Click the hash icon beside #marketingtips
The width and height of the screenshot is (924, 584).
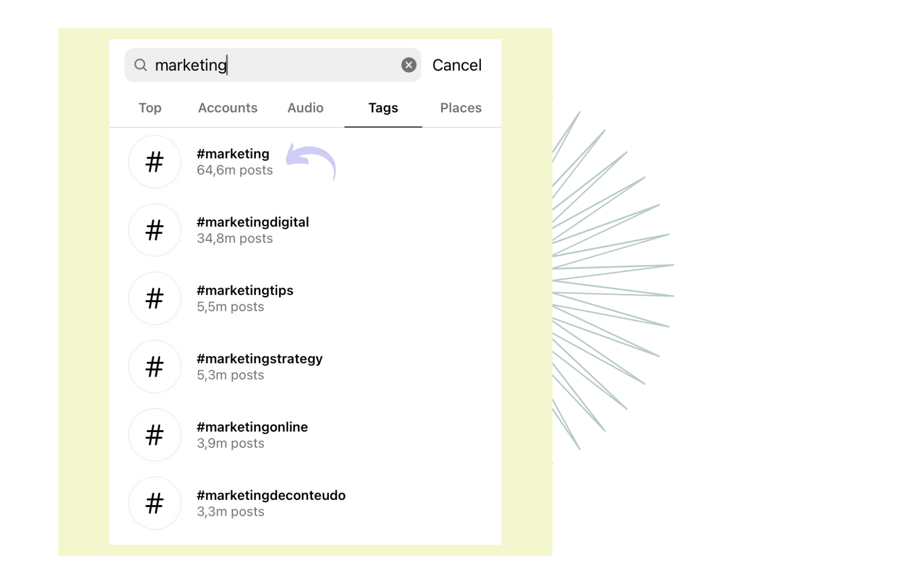[x=155, y=298]
